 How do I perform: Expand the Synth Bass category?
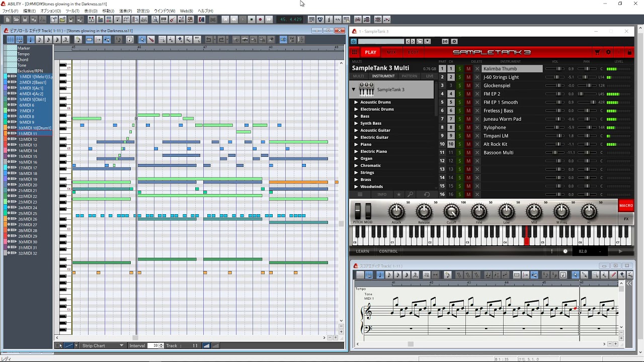[356, 123]
